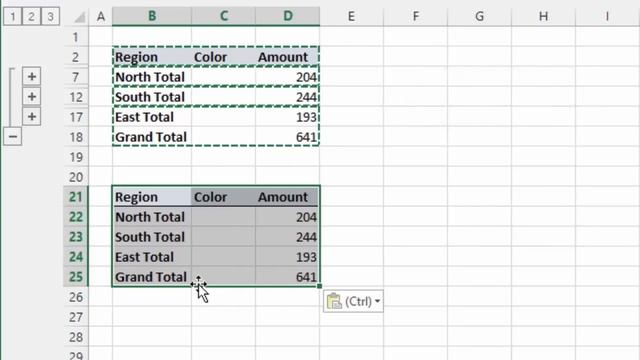Click East Total cell in row 24

pyautogui.click(x=152, y=257)
